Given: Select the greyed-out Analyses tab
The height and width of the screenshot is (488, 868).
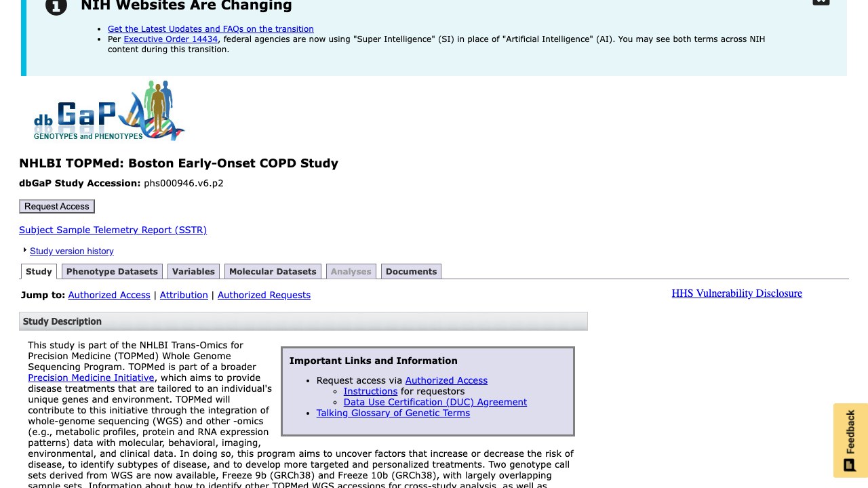Looking at the screenshot, I should [351, 271].
